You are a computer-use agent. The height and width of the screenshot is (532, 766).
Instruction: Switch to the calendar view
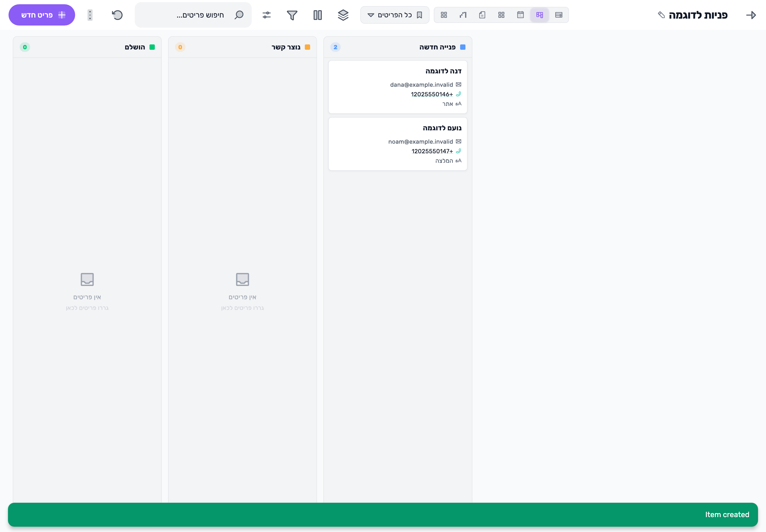point(520,15)
